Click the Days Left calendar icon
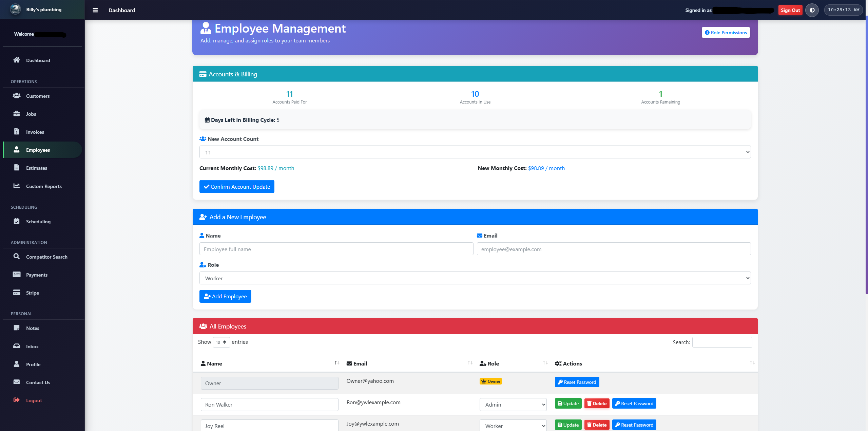 click(x=207, y=120)
